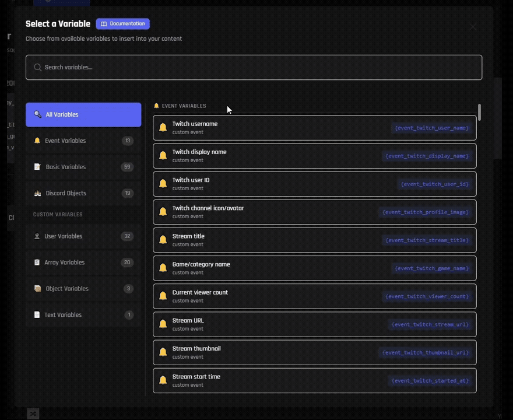
Task: Click the box icon beside Object Variables
Action: [x=38, y=288]
